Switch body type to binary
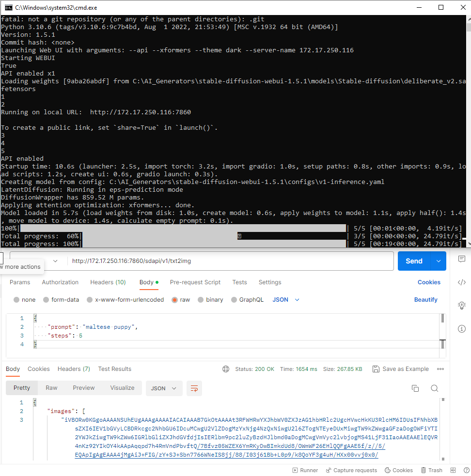The width and height of the screenshot is (471, 476). tap(210, 299)
